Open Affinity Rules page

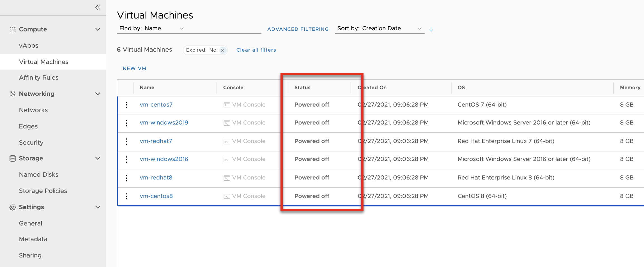pos(39,78)
